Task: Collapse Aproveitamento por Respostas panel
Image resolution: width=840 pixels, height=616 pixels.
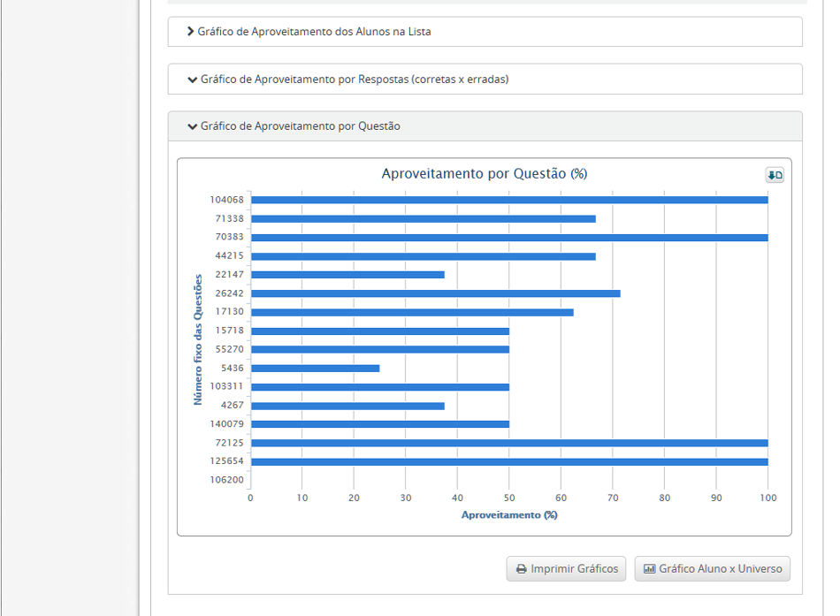Action: tap(354, 80)
